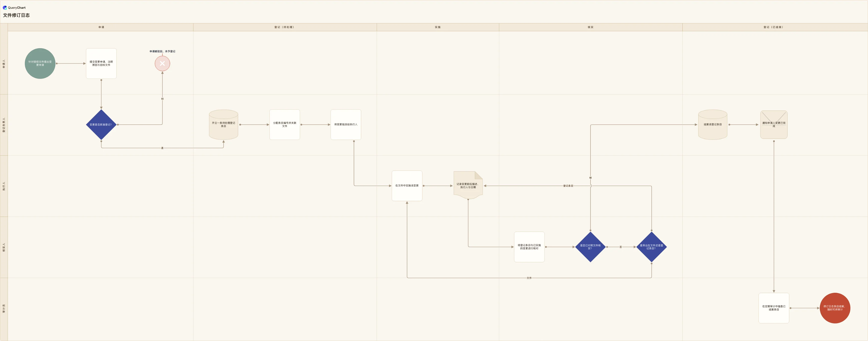Click the 文件修订日志 chart title
The height and width of the screenshot is (341, 868).
pos(16,15)
